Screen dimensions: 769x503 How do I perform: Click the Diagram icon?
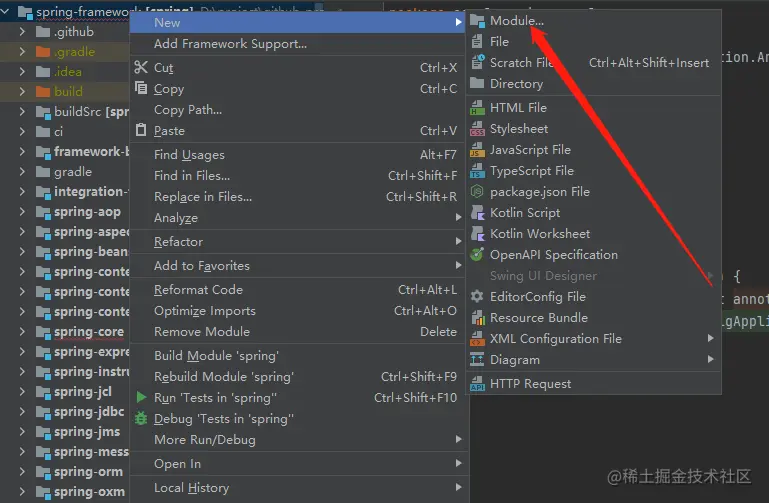pyautogui.click(x=477, y=359)
